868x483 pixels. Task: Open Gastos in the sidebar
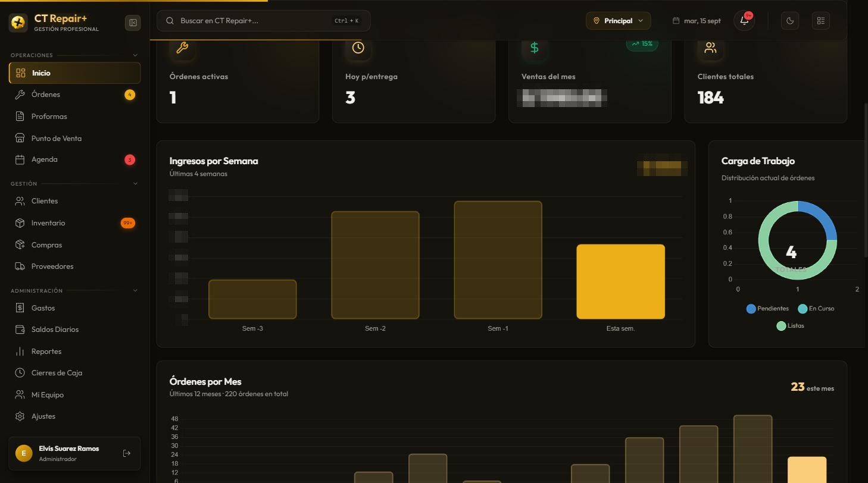[x=75, y=308]
